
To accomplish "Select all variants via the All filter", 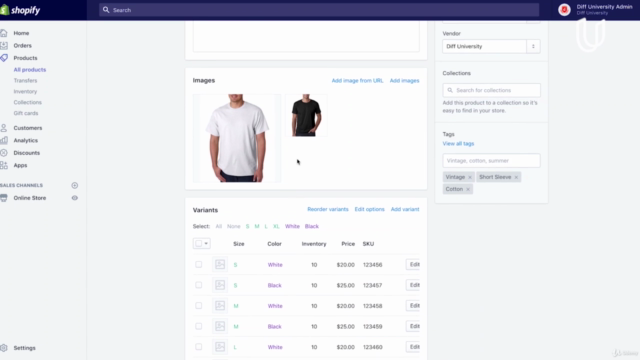I will coord(219,226).
